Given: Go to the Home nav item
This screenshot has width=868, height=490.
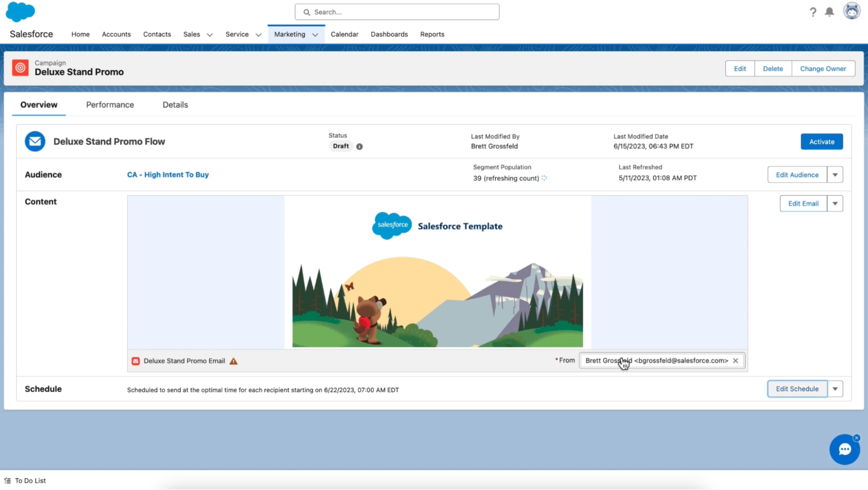Looking at the screenshot, I should tap(80, 34).
